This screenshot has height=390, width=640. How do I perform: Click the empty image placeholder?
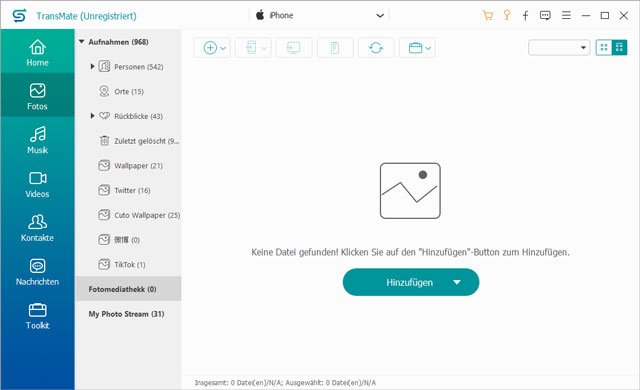click(x=410, y=191)
